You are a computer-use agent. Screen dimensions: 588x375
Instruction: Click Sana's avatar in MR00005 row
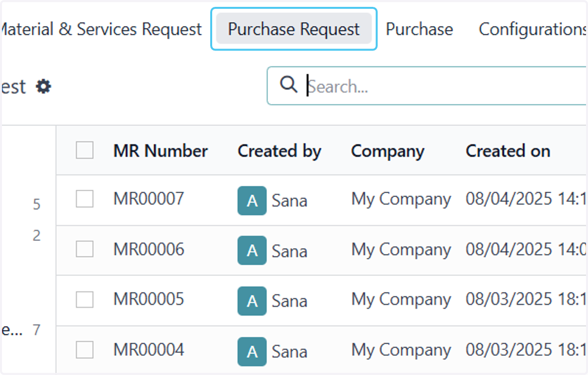[252, 301]
